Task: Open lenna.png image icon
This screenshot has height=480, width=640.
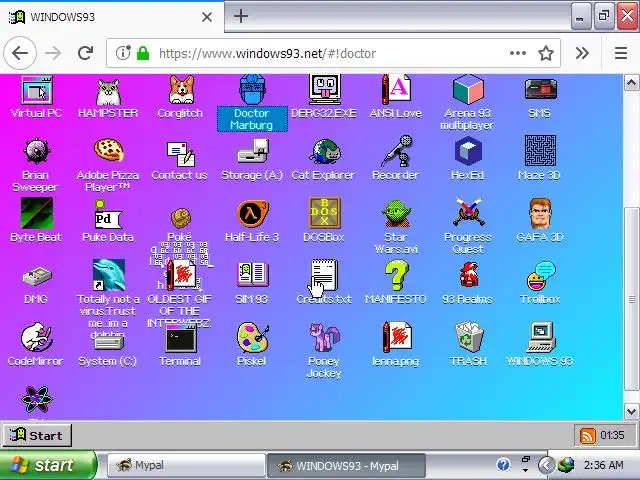Action: [x=397, y=337]
